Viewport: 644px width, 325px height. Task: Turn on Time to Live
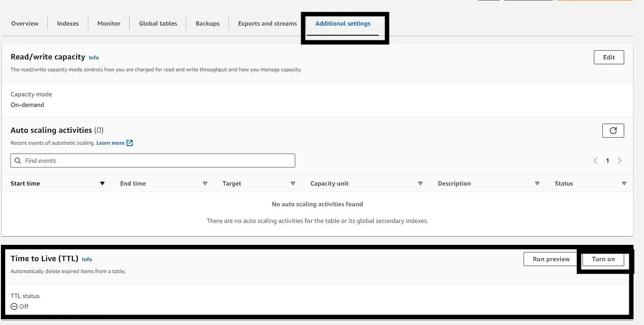pos(603,259)
